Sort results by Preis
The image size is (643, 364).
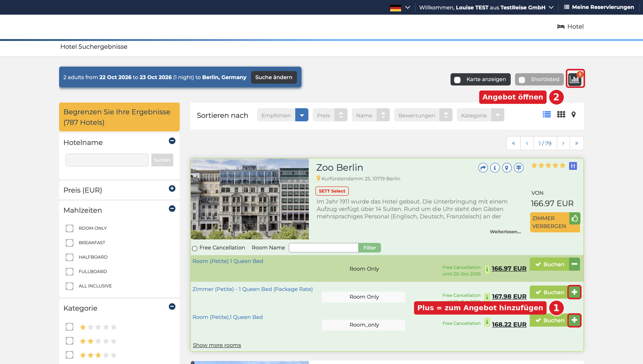330,115
